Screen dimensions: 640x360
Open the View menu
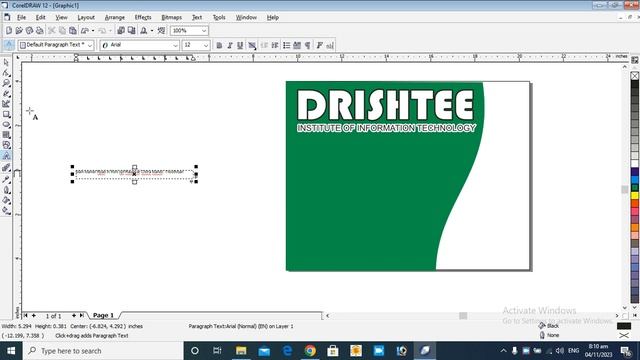[x=61, y=18]
